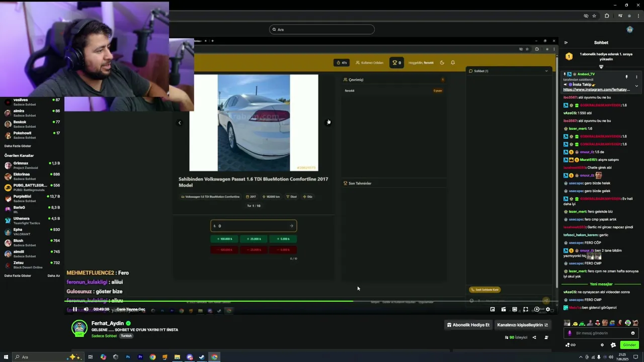Subtract 100.000 ₺ from guess

(224, 249)
